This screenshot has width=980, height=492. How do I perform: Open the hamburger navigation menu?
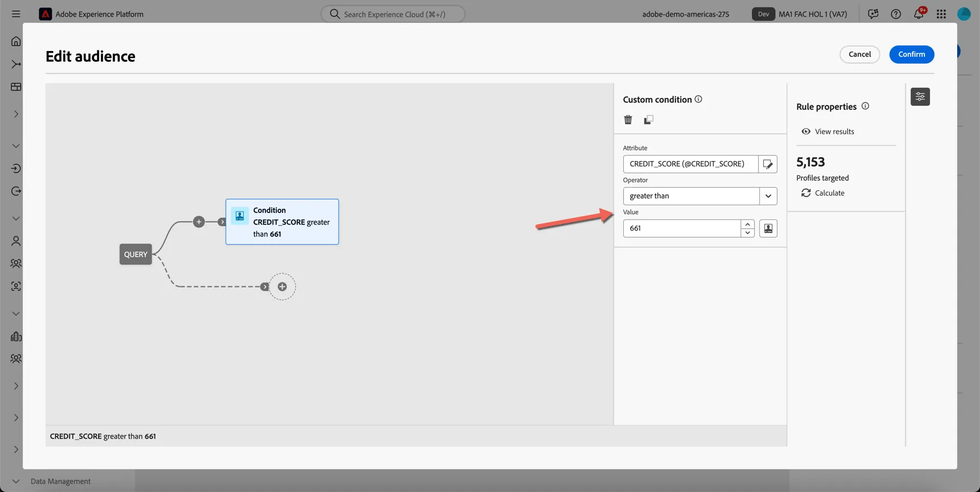coord(16,14)
